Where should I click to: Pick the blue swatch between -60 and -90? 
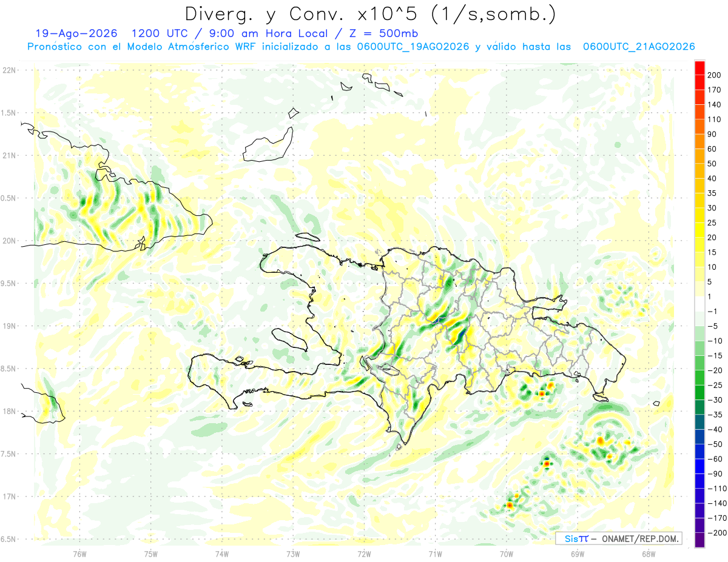coord(699,466)
